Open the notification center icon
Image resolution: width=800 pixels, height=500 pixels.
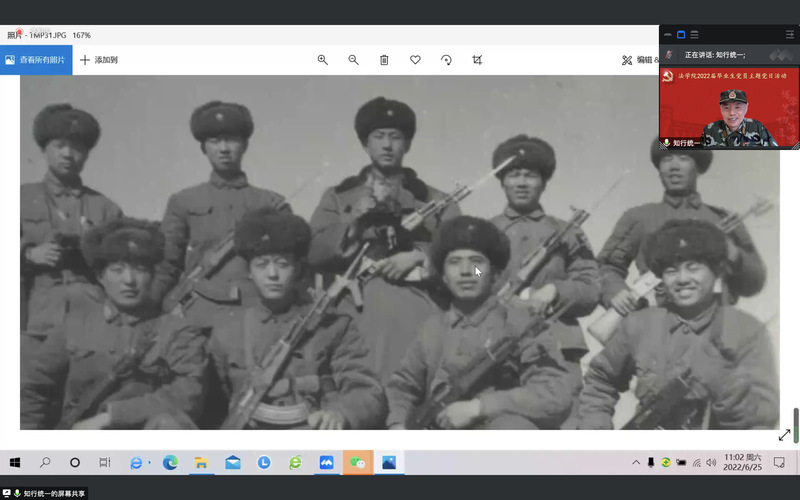pyautogui.click(x=779, y=463)
